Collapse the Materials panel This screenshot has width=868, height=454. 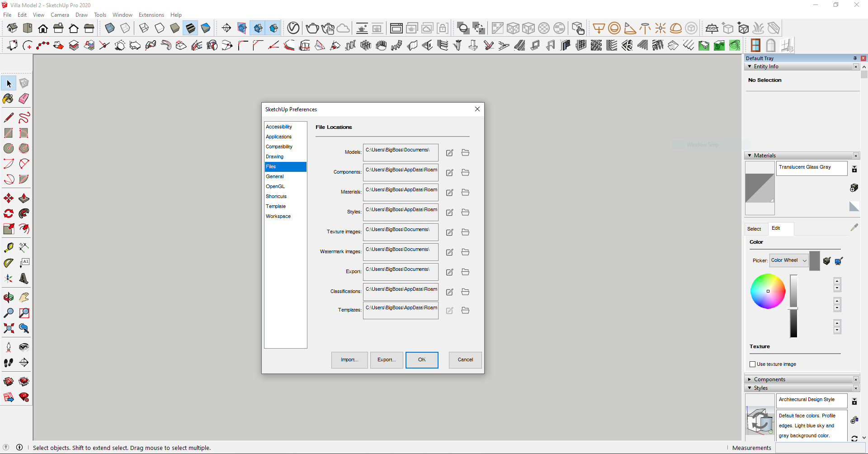[750, 156]
